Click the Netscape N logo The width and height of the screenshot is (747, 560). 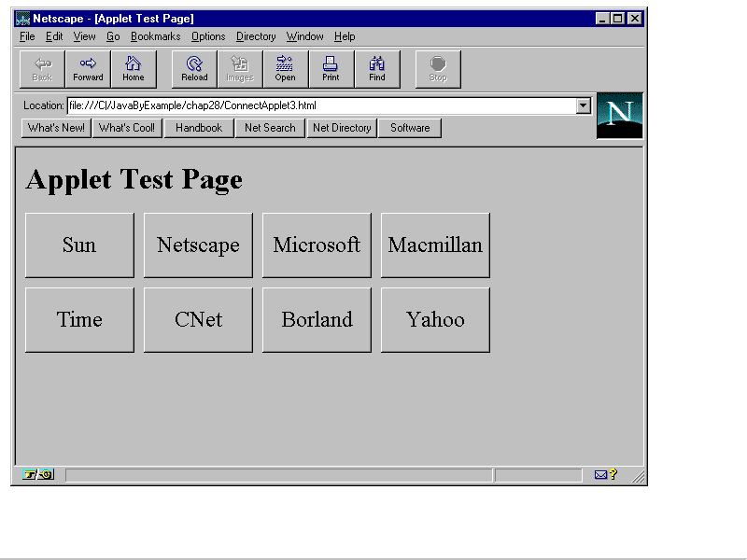(x=619, y=116)
